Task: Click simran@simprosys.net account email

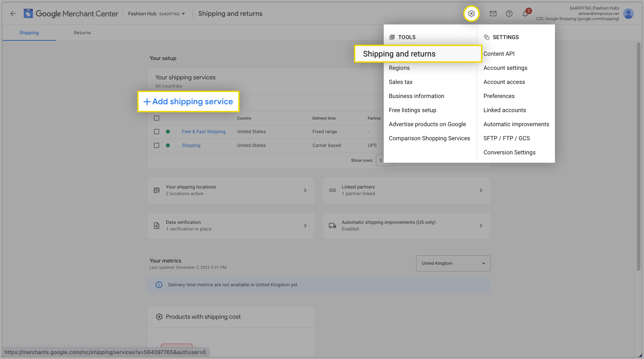Action: [598, 14]
